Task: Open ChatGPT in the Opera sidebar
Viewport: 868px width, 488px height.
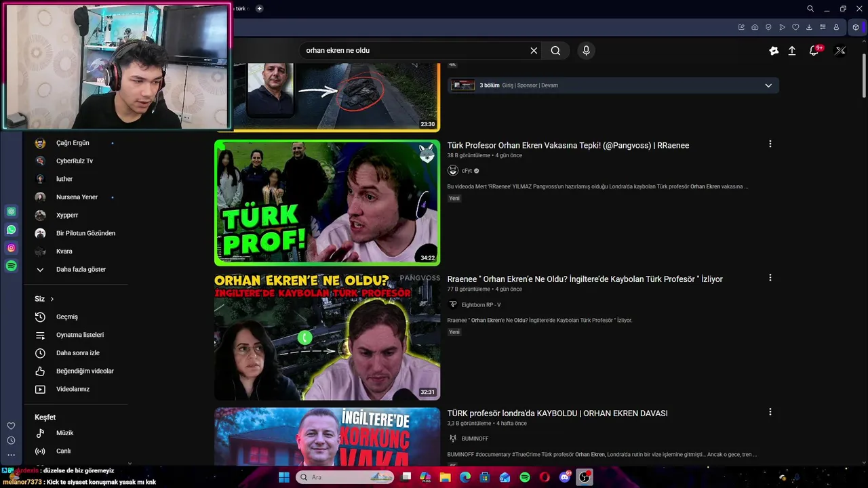Action: [12, 211]
